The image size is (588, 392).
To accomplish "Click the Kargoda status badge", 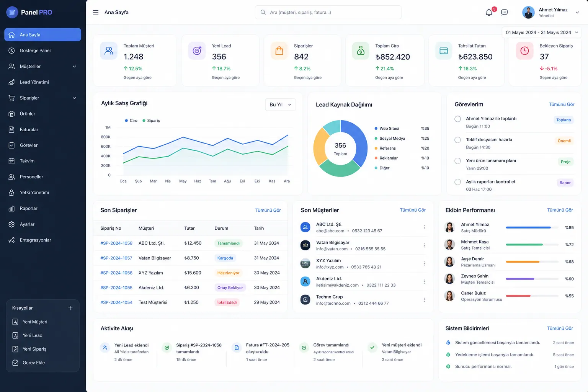I will click(225, 258).
